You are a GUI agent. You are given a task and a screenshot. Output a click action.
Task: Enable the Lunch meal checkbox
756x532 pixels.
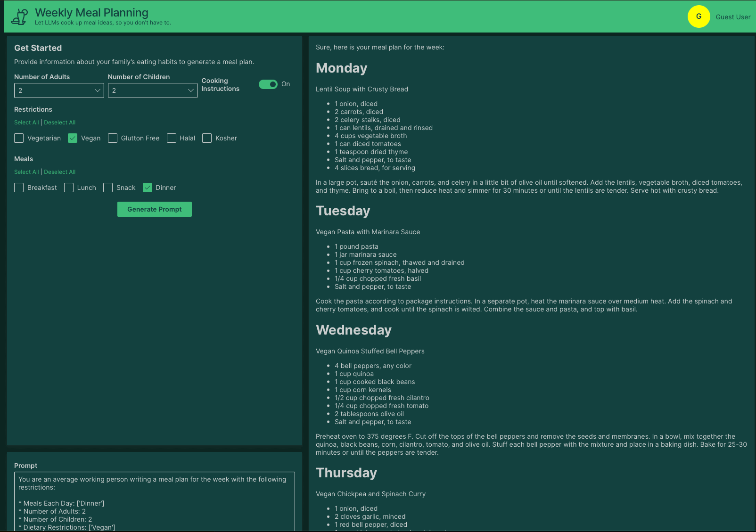tap(69, 188)
